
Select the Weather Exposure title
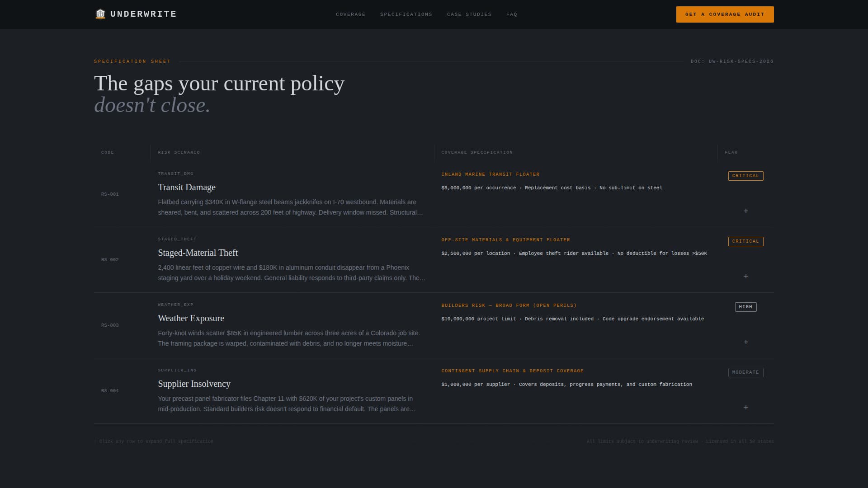(191, 318)
